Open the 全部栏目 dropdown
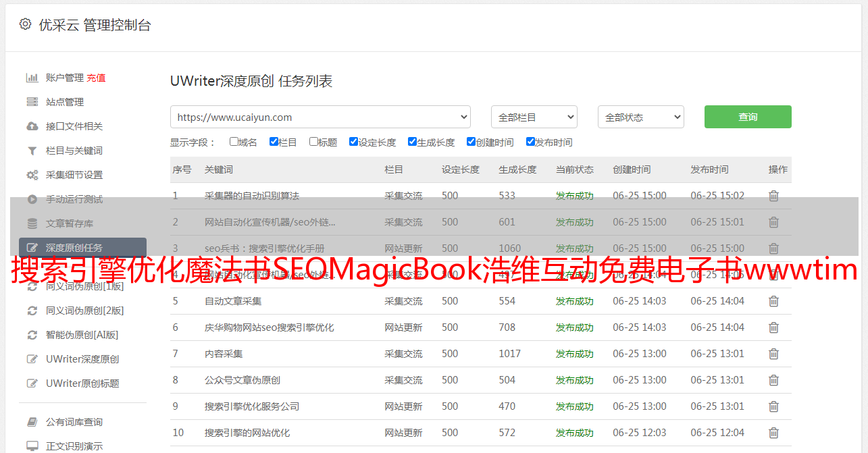Viewport: 868px width, 453px height. tap(534, 117)
